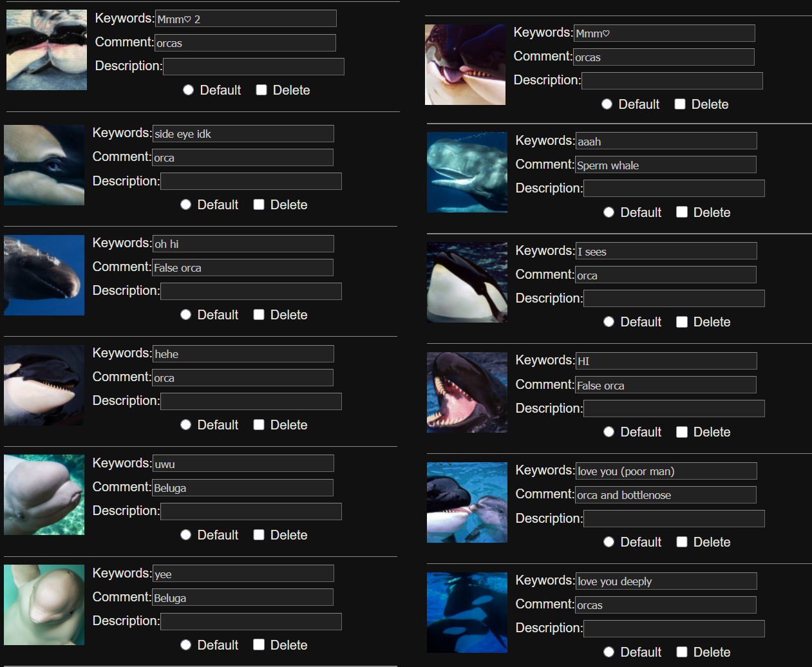Check Delete for 'uwu' Beluga entry

[x=259, y=535]
